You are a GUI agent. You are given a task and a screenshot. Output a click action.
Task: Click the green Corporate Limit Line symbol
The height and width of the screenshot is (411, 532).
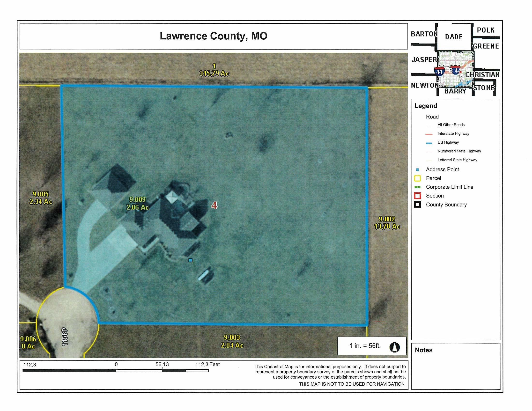[x=418, y=187]
